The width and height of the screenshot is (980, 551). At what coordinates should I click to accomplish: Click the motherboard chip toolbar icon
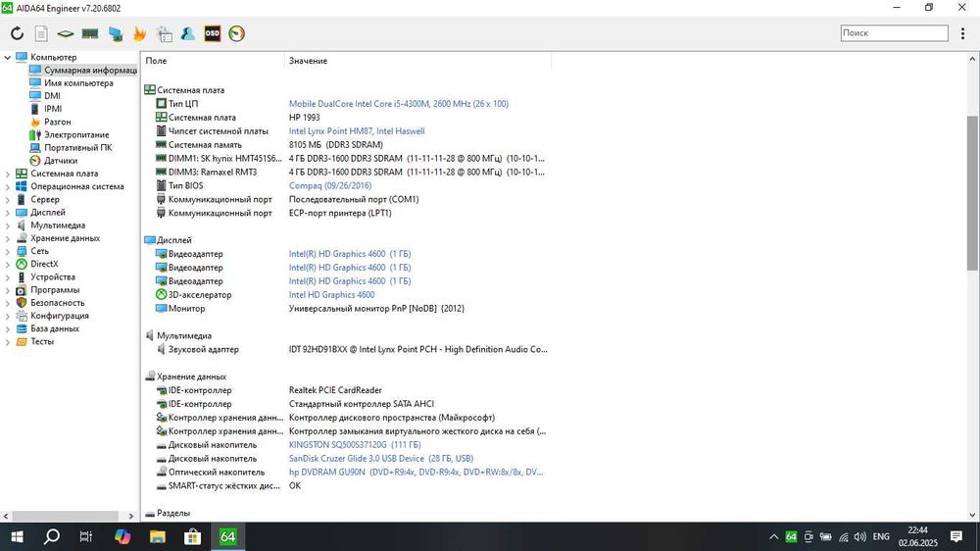66,33
